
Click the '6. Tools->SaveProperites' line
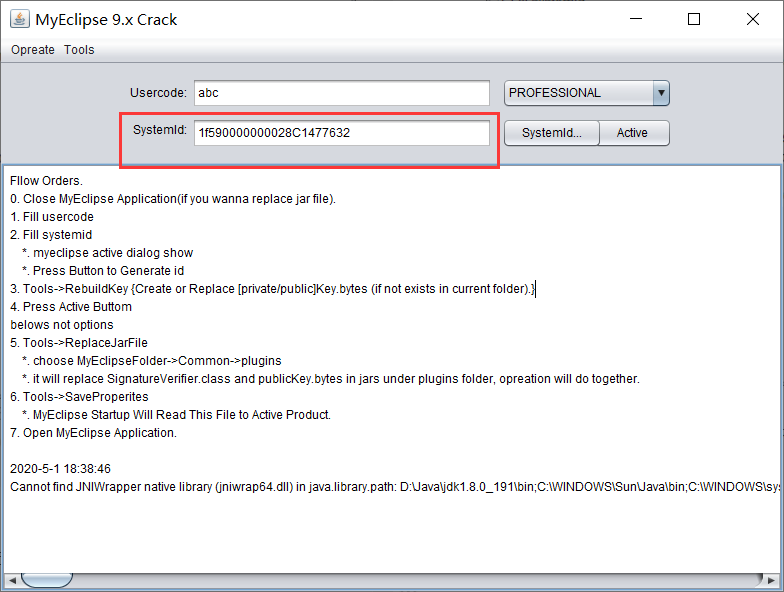click(80, 397)
